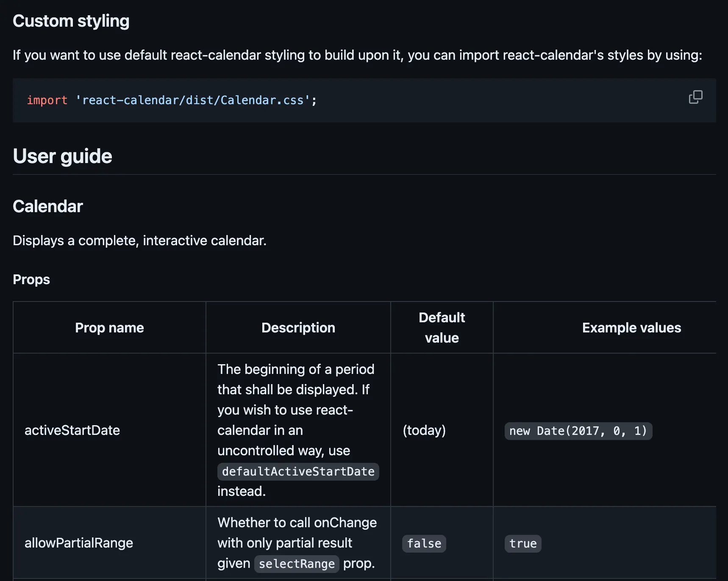Copy the Calendar.css import code snippet
Screen dimensions: 728x581
(695, 97)
